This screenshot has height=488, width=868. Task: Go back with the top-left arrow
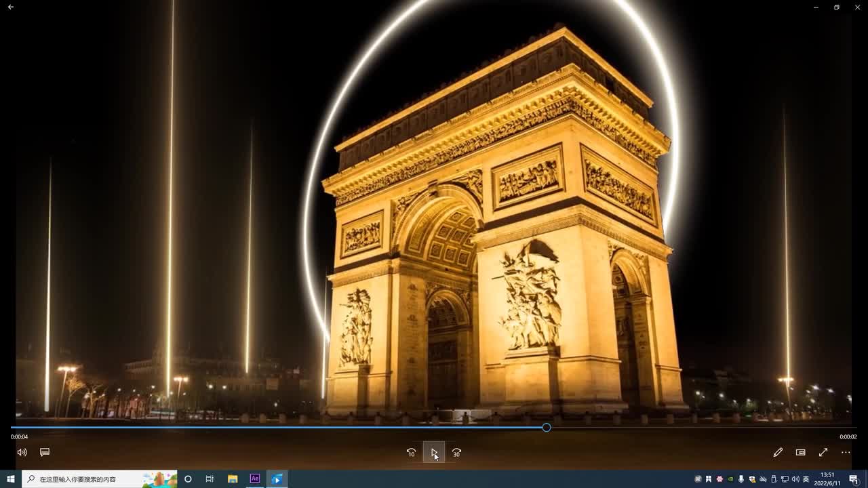[11, 7]
